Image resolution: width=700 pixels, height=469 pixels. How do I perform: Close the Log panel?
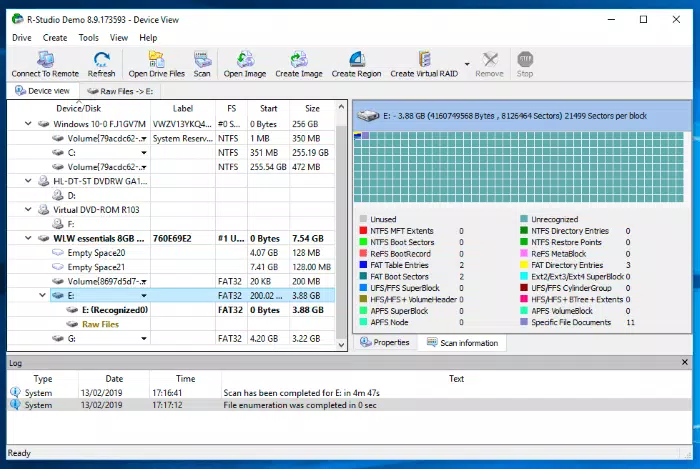click(x=685, y=362)
